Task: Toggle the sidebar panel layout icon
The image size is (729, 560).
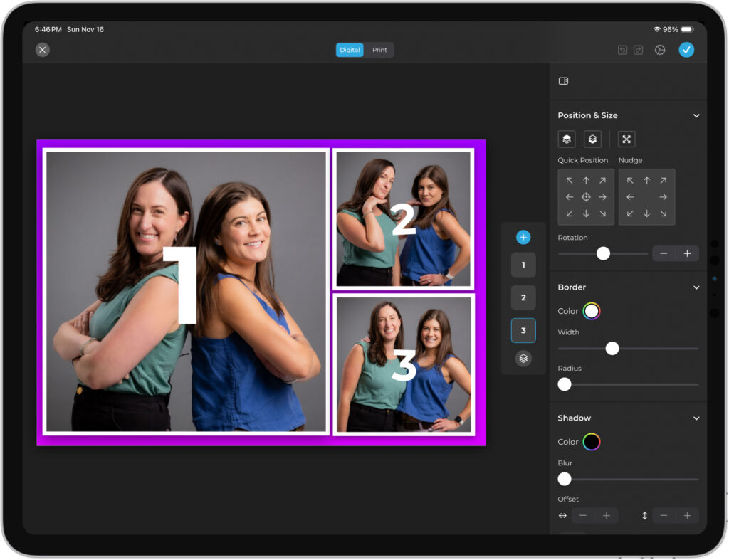Action: (563, 81)
